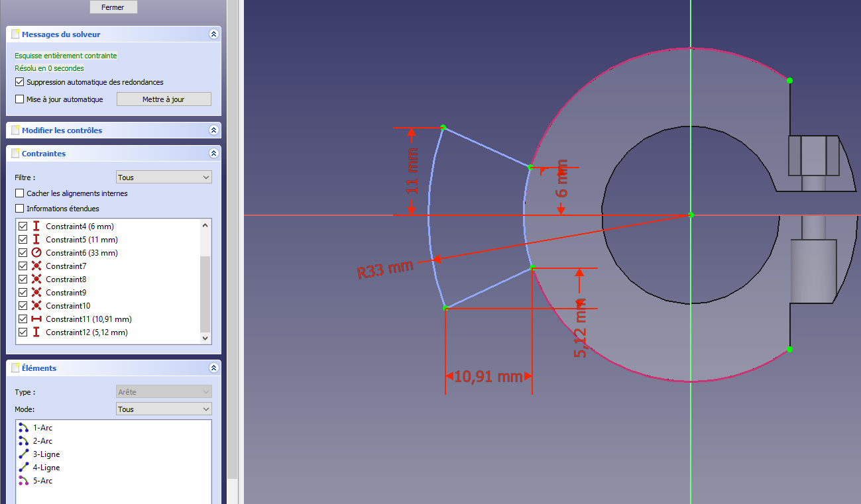The image size is (861, 504).
Task: Open the Filtre dropdown set to Tous
Action: pyautogui.click(x=164, y=177)
